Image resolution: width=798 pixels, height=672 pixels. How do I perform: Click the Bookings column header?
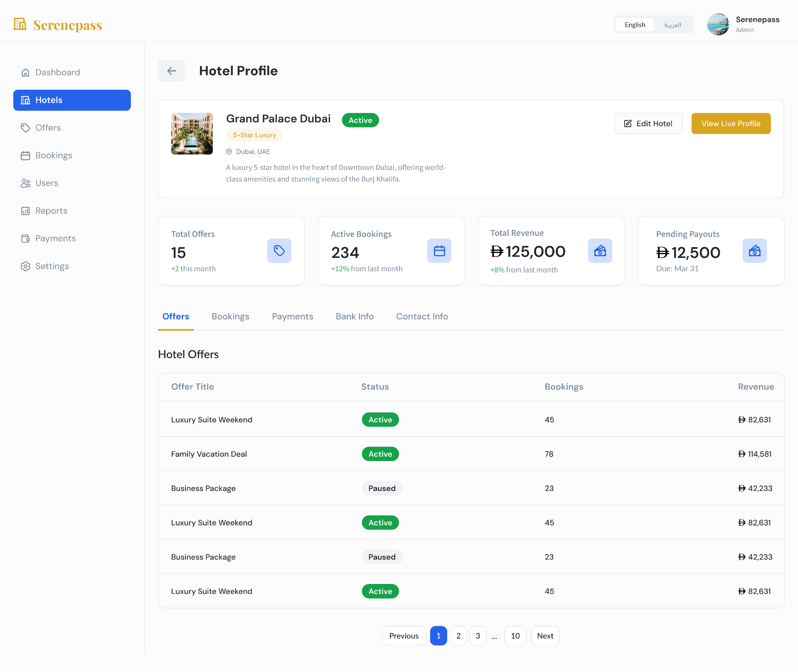564,387
